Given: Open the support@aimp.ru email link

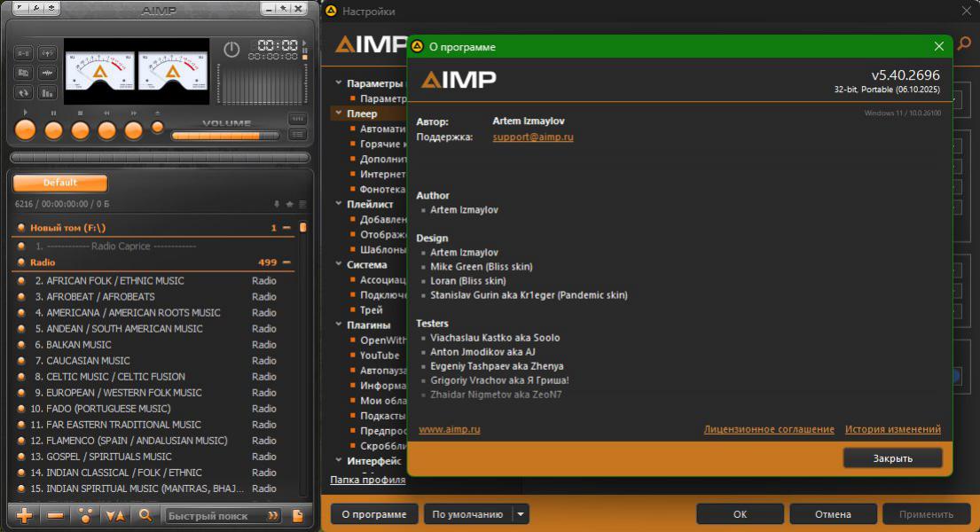Looking at the screenshot, I should coord(532,137).
